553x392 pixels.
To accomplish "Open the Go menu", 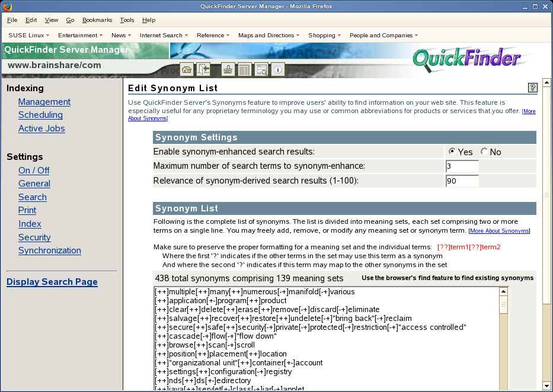I will click(70, 20).
